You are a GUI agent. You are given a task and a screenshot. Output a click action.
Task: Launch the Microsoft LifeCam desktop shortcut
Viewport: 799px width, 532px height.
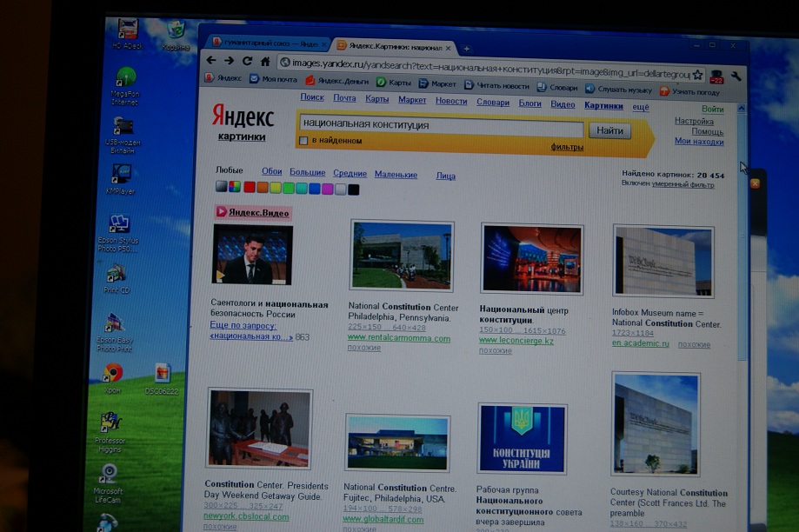click(108, 483)
